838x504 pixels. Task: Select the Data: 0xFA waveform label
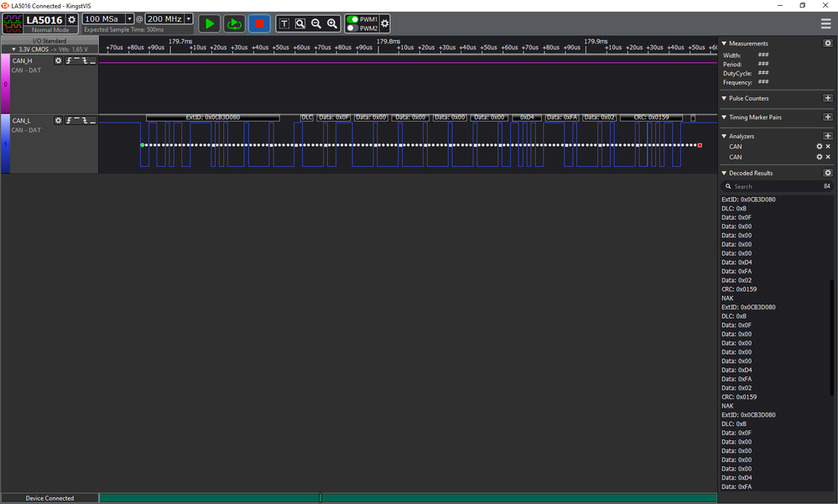pyautogui.click(x=562, y=117)
